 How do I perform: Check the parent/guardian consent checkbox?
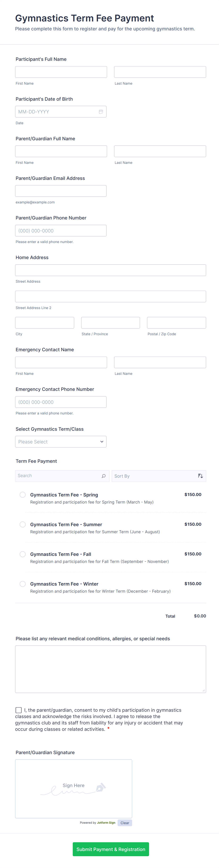click(19, 710)
